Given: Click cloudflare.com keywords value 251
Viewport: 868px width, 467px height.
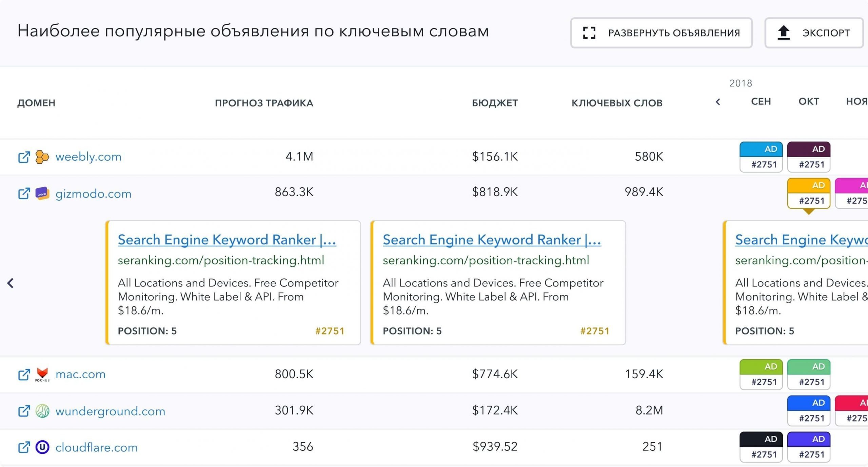Looking at the screenshot, I should [652, 447].
